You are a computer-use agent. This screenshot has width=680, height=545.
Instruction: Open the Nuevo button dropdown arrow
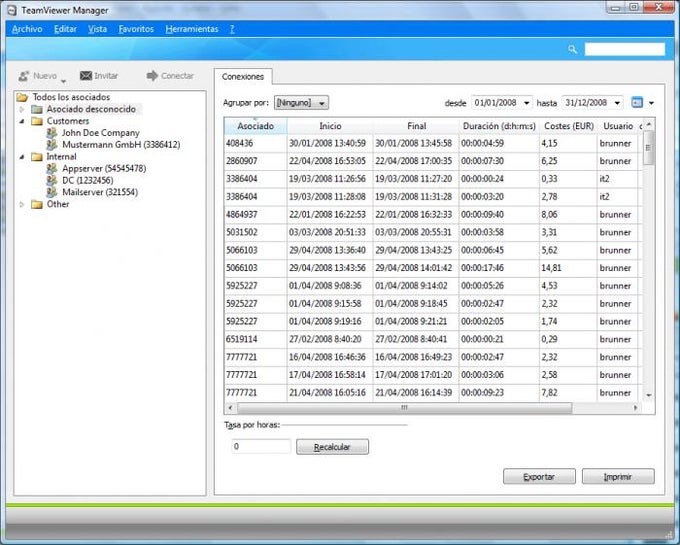tap(63, 82)
